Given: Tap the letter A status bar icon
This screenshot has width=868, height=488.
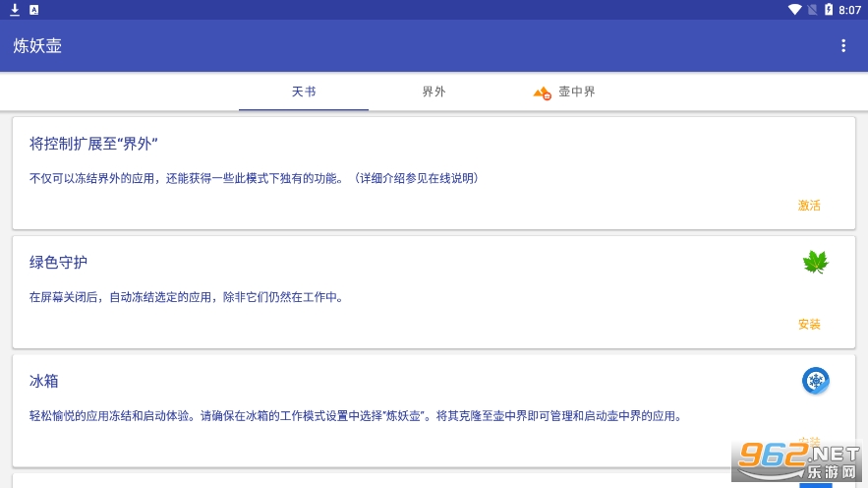Looking at the screenshot, I should pyautogui.click(x=34, y=9).
